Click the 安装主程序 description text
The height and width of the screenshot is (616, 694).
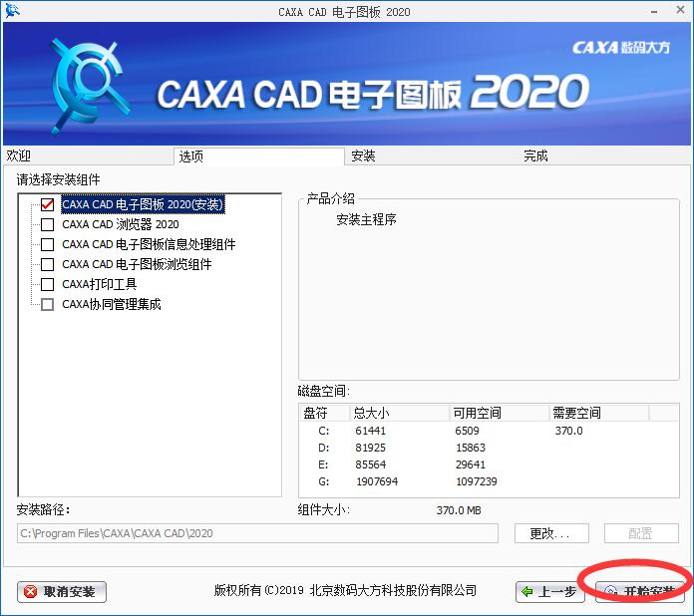coord(366,219)
